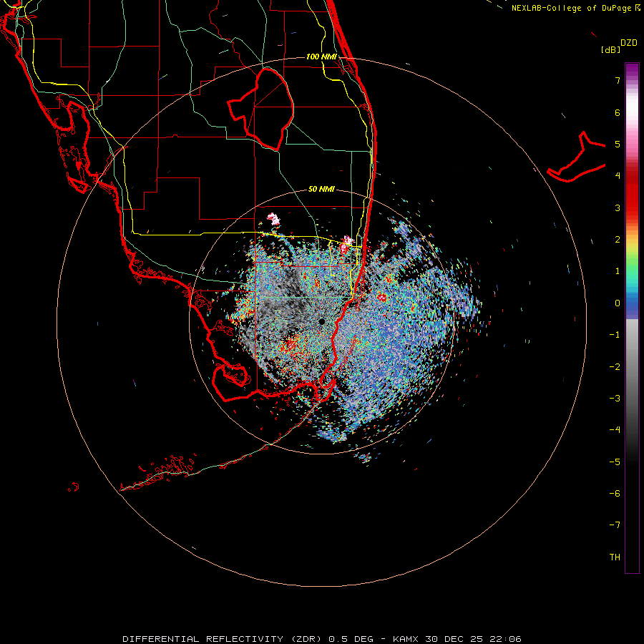This screenshot has height=644, width=644.
Task: Click the 50 NMI range ring label
Action: 321,189
